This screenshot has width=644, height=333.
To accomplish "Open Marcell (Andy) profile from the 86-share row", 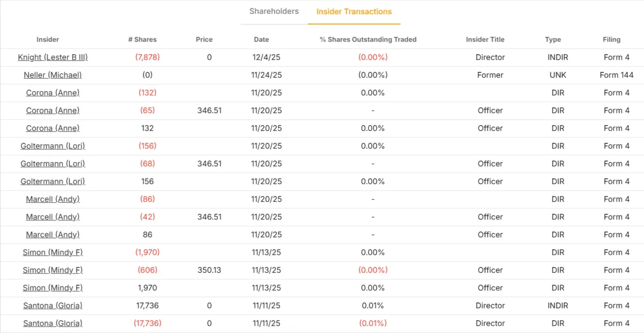I will (x=52, y=235).
